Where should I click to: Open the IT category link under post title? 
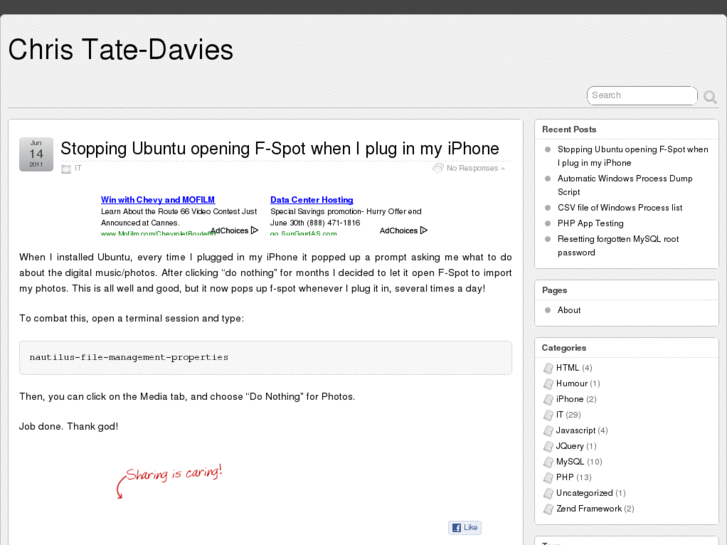(x=78, y=168)
